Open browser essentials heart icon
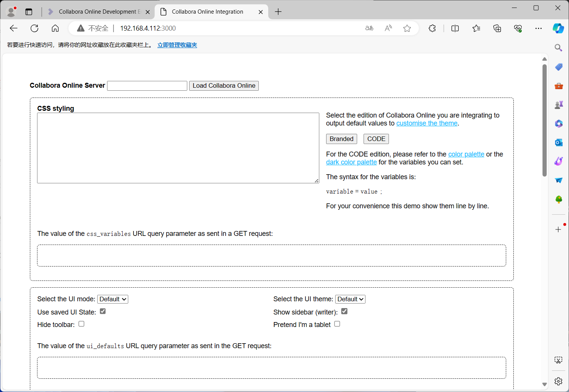Viewport: 569px width, 392px height. pos(518,28)
